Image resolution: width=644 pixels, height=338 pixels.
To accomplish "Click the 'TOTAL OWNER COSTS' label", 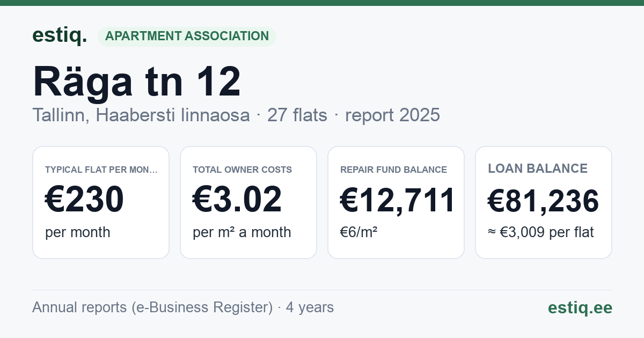I will [243, 170].
